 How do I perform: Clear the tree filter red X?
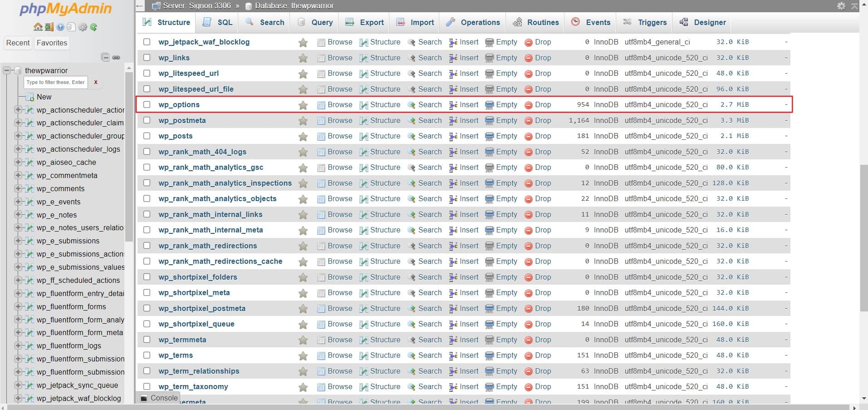coord(95,82)
